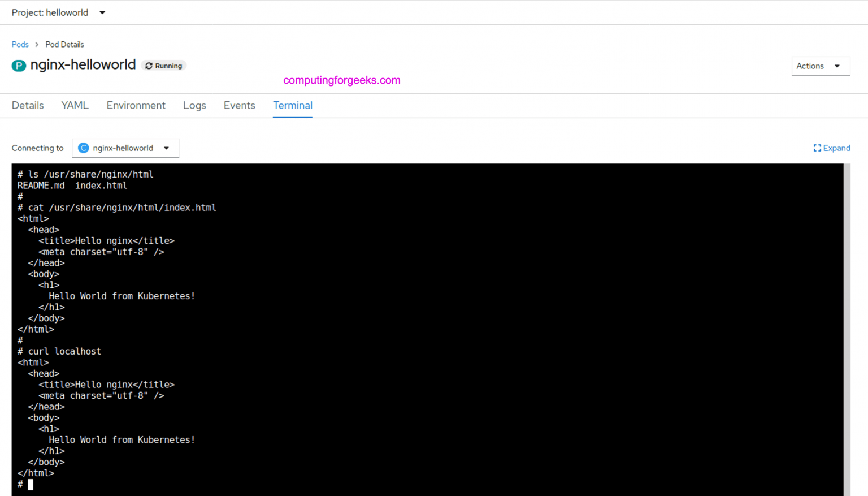868x496 pixels.
Task: Click the Pod Details breadcrumb text
Action: (64, 44)
